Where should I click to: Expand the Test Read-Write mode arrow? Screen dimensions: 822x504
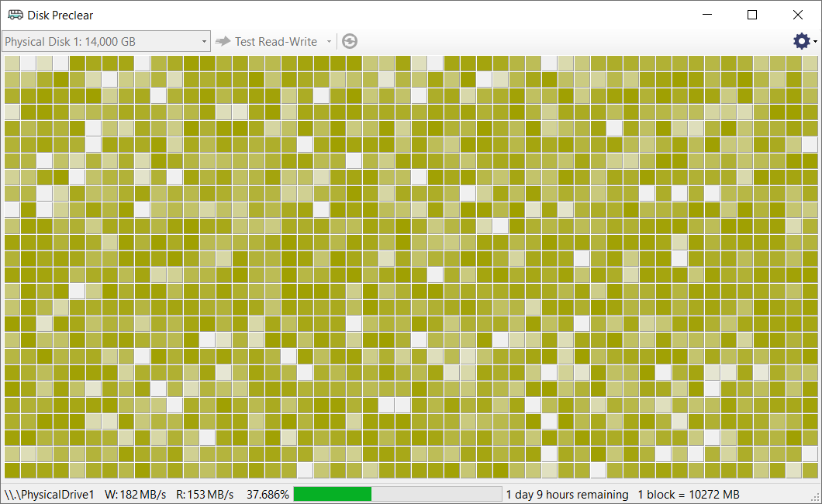329,42
